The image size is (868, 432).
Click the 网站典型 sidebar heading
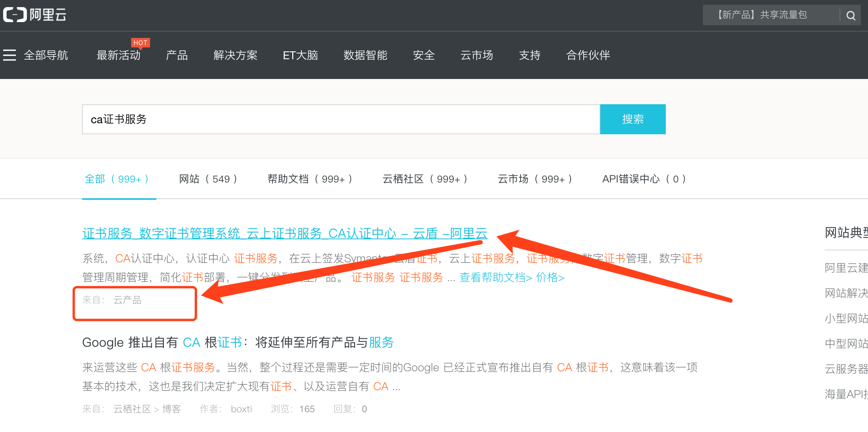[x=846, y=233]
